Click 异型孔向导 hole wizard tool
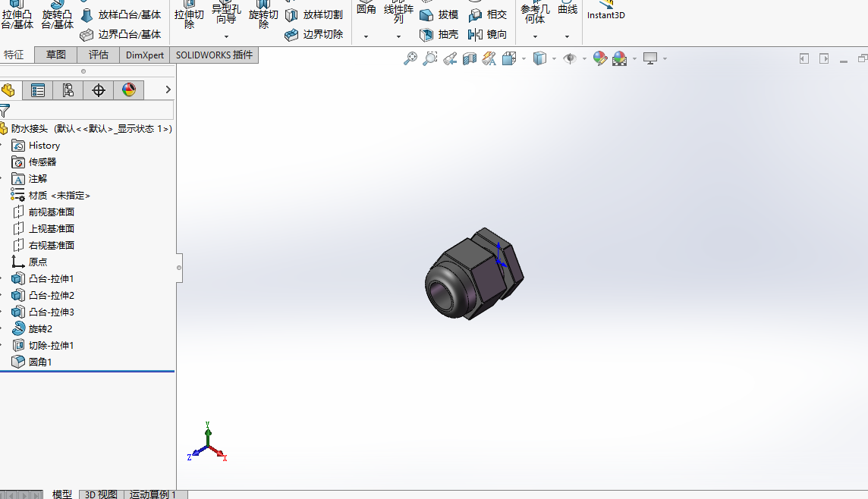This screenshot has width=868, height=499. pyautogui.click(x=226, y=14)
